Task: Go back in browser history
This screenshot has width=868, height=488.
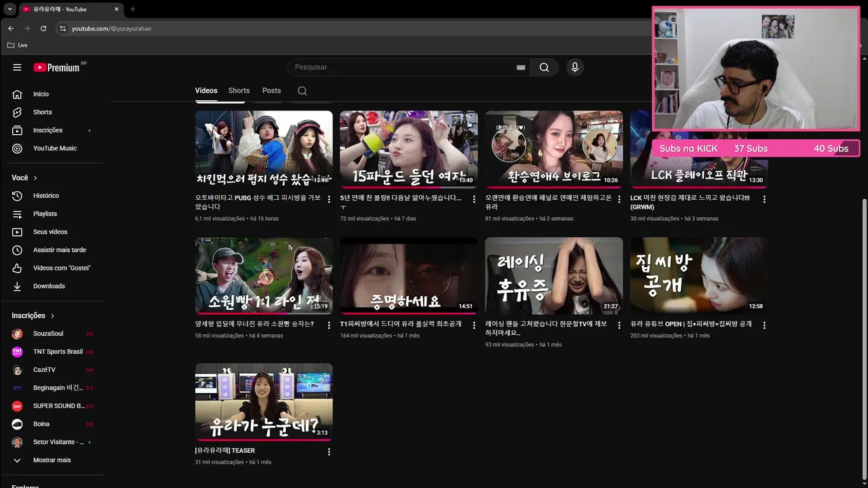Action: pos(11,28)
